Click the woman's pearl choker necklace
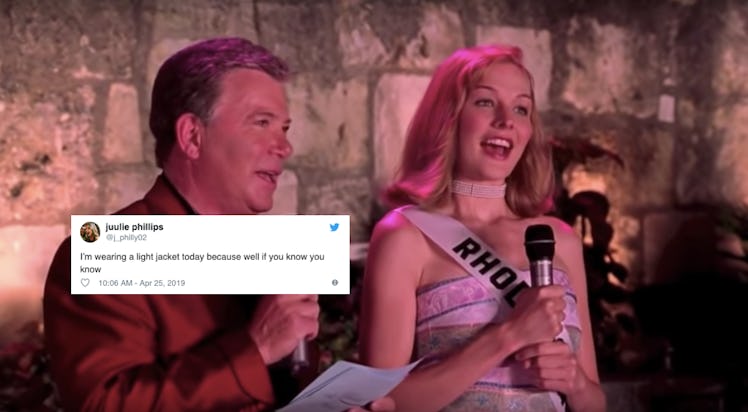 click(x=478, y=189)
